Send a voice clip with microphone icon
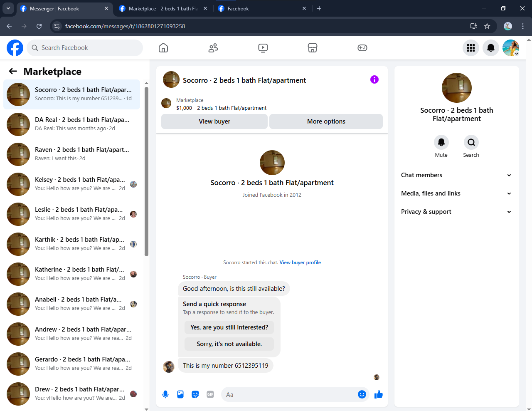The width and height of the screenshot is (532, 411). pos(165,394)
